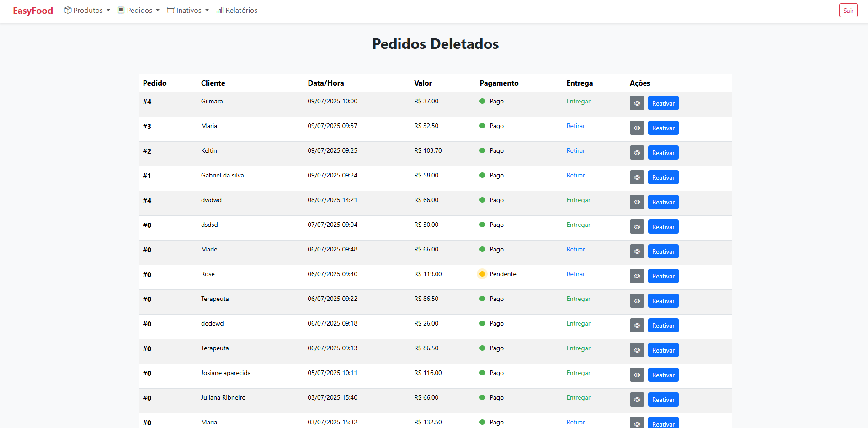Click Retirar link in Keltin row
868x428 pixels.
(575, 150)
